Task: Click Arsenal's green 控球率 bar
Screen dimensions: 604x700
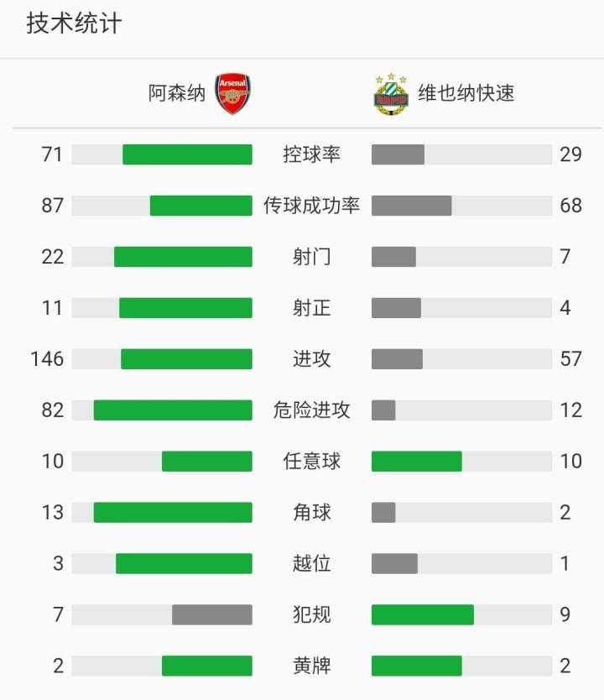Action: click(187, 154)
